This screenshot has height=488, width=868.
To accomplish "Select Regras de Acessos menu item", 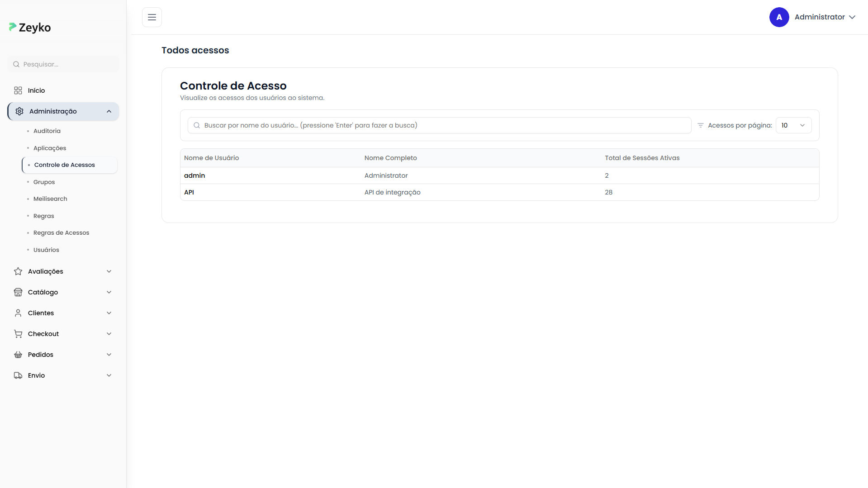I will 62,233.
